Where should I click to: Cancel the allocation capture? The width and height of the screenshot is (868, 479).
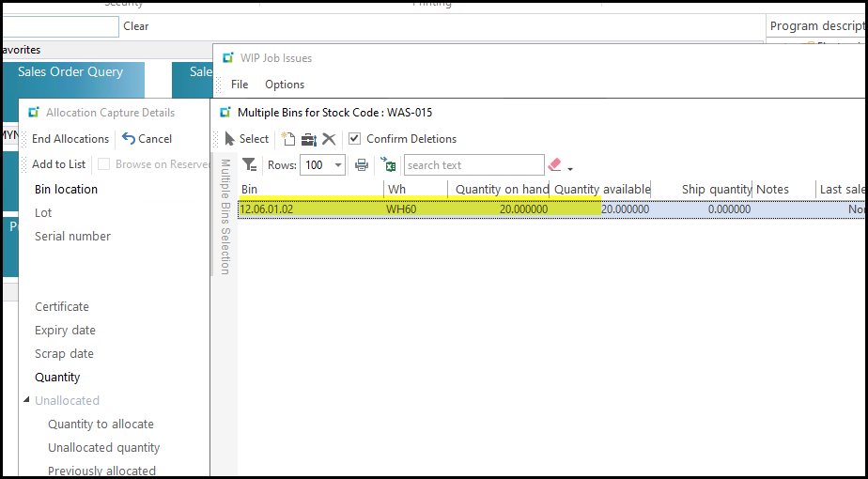click(x=147, y=139)
